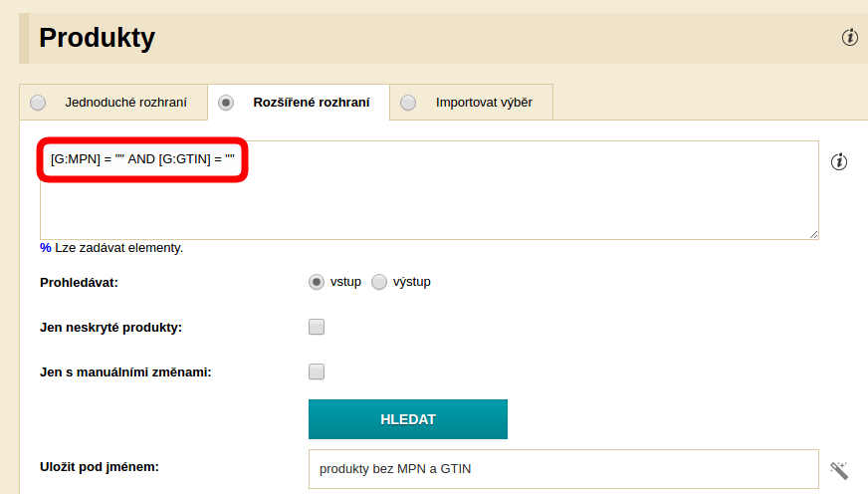Viewport: 868px width, 494px height.
Task: Switch to the Importovat výběr tab
Action: [471, 102]
